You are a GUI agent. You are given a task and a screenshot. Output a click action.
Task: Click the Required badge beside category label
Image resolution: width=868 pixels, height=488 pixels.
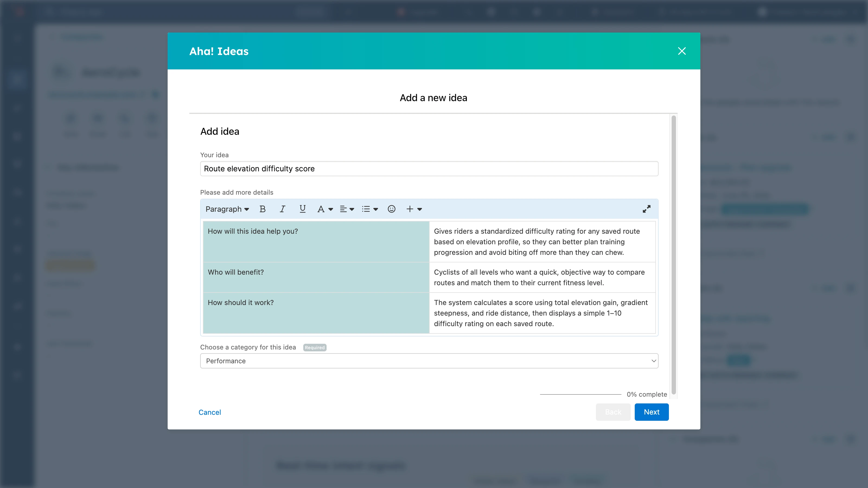click(x=315, y=348)
